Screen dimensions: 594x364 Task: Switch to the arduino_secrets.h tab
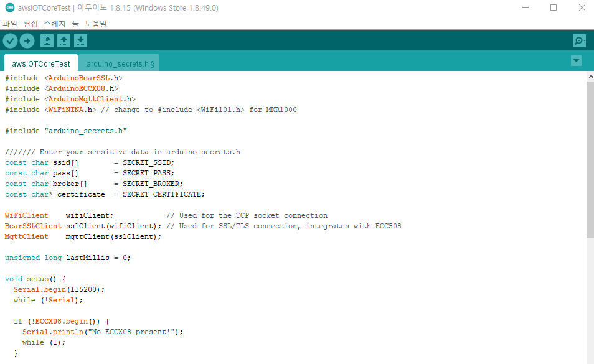coord(120,63)
